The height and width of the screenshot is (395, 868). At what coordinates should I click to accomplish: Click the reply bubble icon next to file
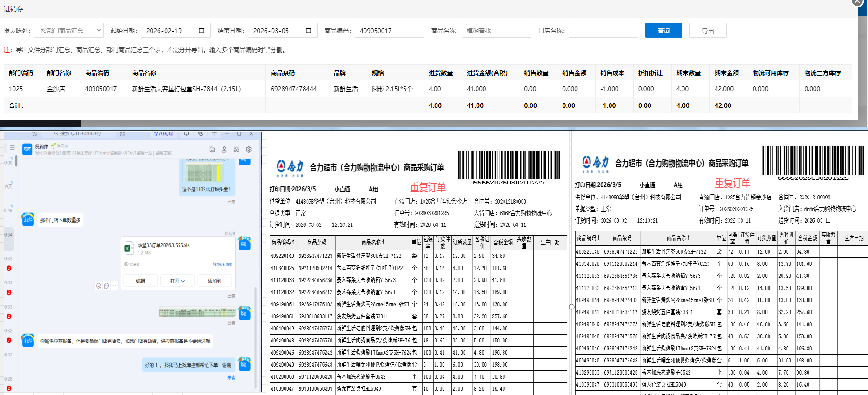106,286
